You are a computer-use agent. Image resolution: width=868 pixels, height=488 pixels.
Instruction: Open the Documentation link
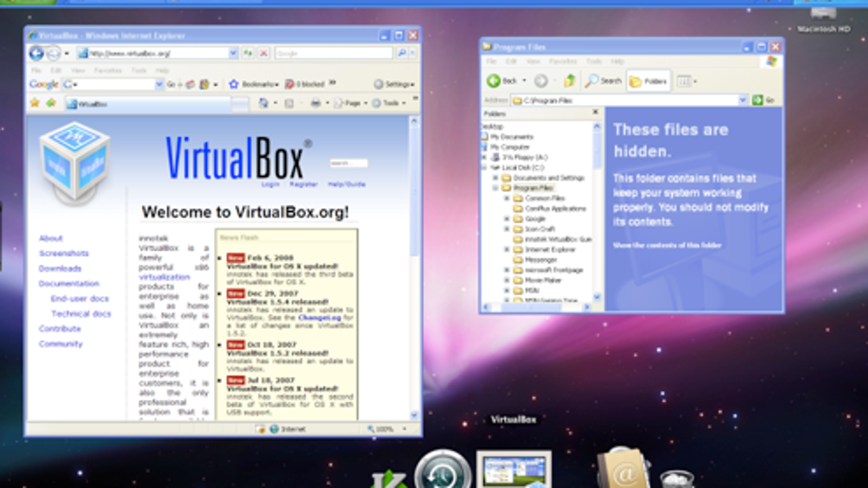69,284
